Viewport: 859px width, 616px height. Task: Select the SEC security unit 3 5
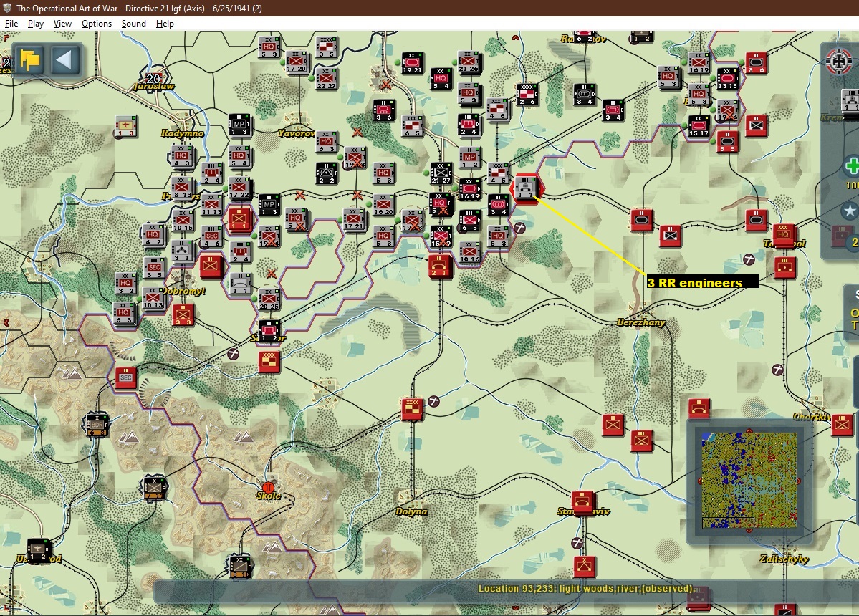click(154, 268)
